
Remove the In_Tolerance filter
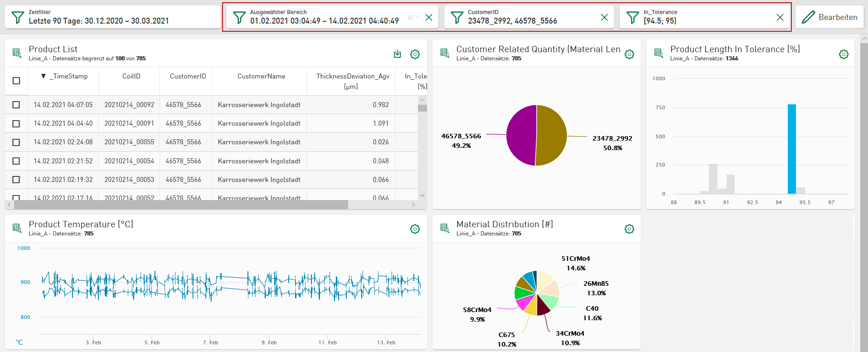780,17
